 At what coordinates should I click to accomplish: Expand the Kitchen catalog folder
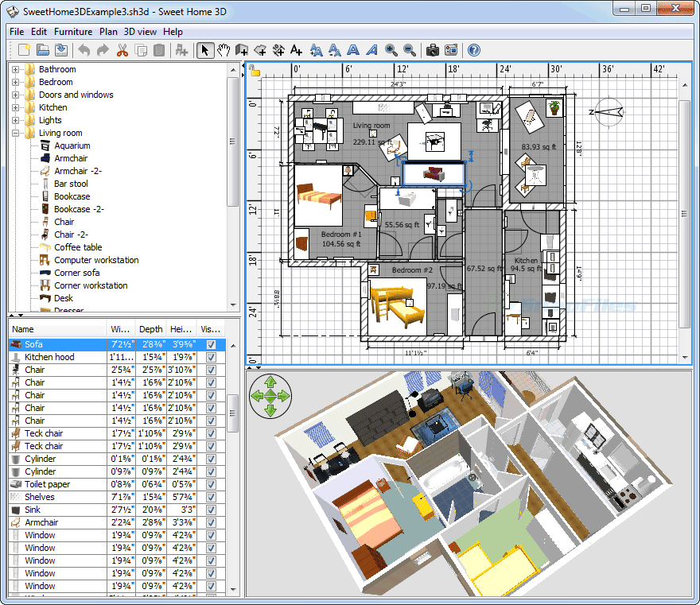point(16,107)
